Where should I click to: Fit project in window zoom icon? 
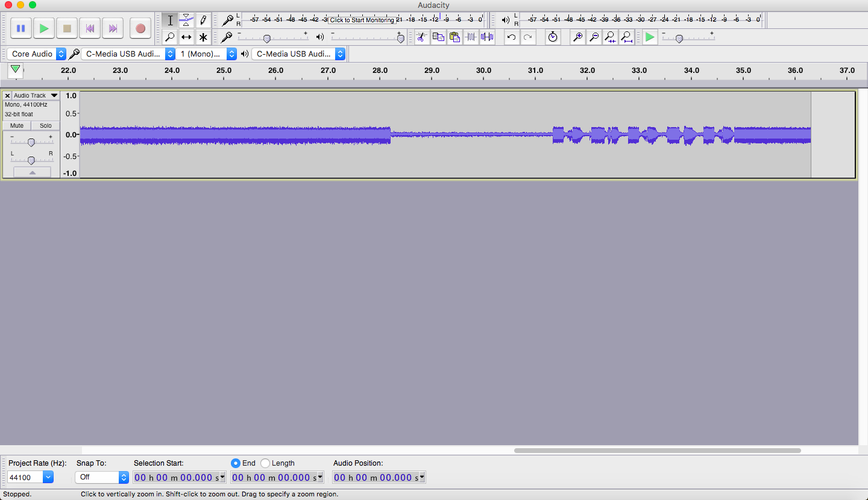tap(626, 37)
